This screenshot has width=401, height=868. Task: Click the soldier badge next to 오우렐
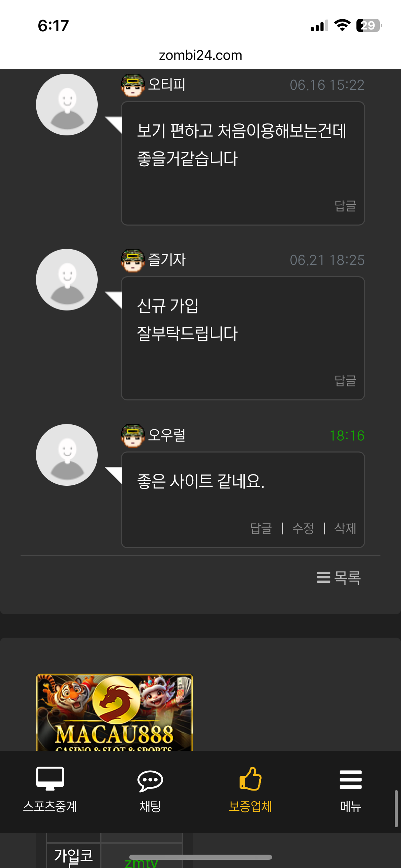133,435
